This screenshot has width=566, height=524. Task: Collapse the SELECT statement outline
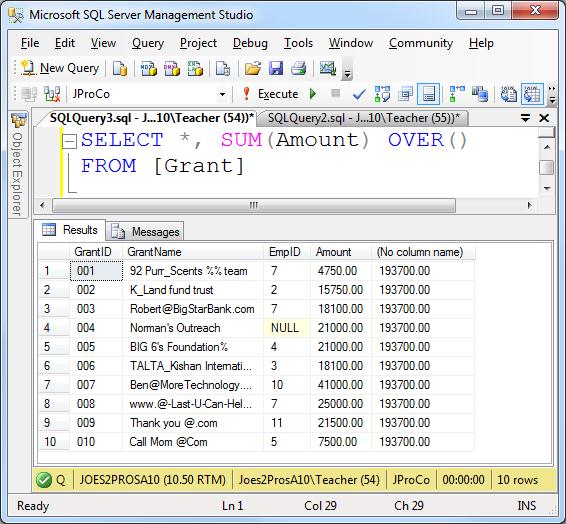pos(69,141)
